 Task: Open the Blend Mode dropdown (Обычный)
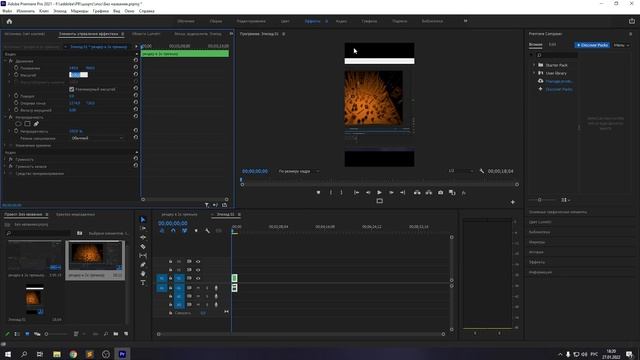97,138
